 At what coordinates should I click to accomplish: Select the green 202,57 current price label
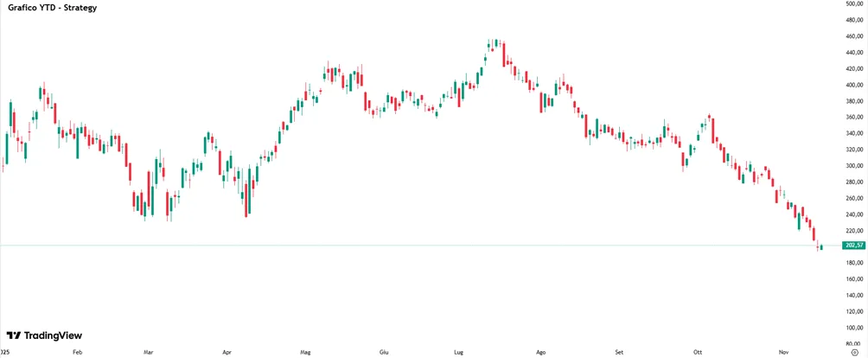click(x=853, y=245)
